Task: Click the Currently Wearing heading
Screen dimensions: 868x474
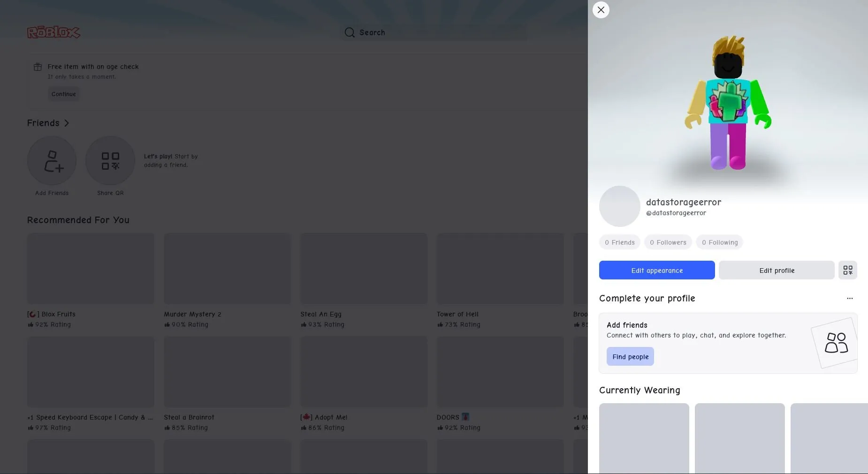Action: pyautogui.click(x=640, y=390)
